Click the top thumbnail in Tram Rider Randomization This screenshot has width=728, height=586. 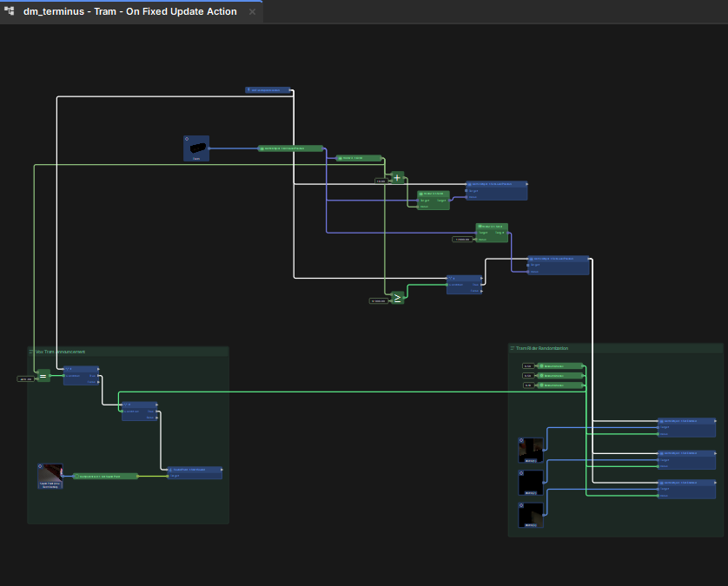[x=531, y=450]
